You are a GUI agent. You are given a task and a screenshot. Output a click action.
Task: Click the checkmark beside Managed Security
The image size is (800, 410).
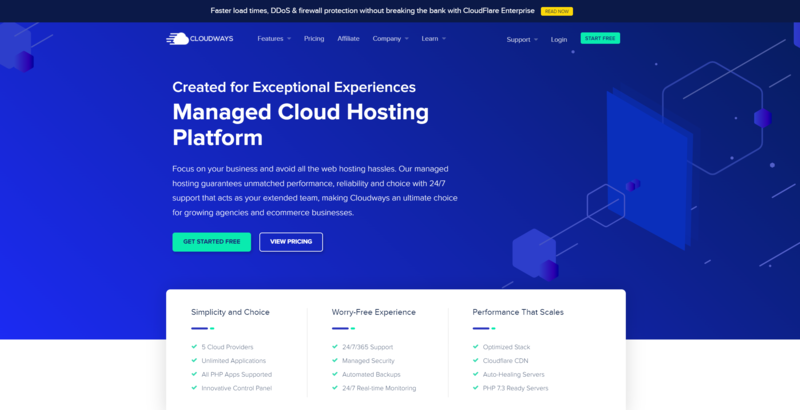pyautogui.click(x=335, y=361)
